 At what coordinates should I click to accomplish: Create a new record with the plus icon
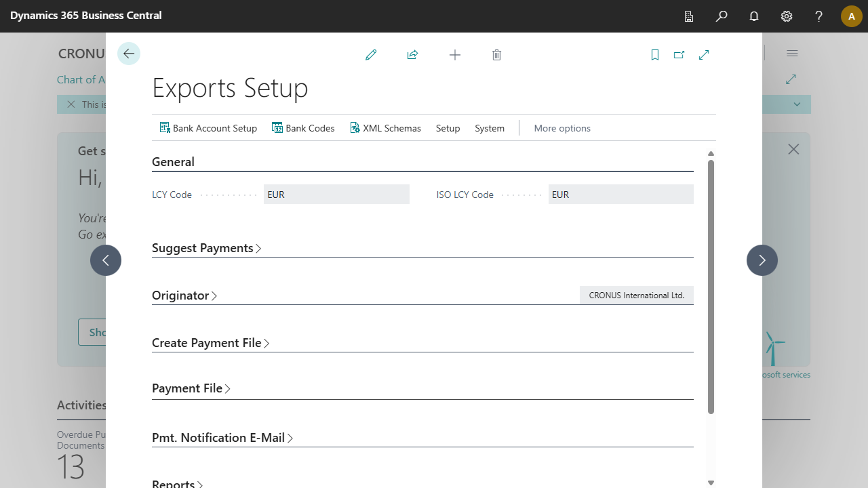tap(455, 55)
